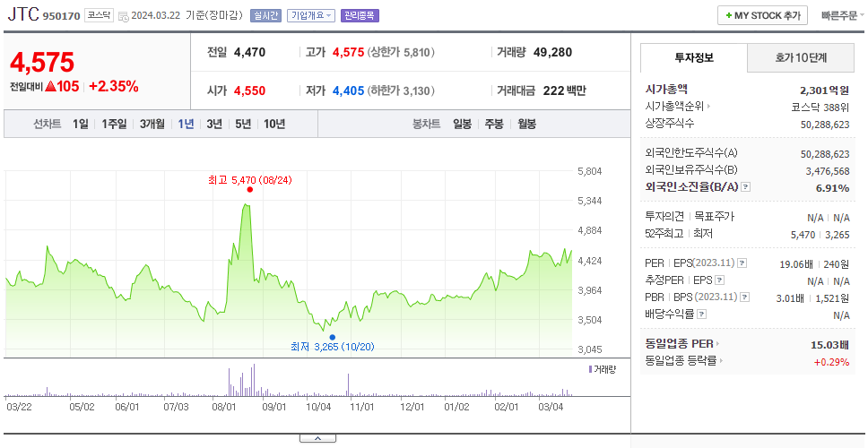The height and width of the screenshot is (448, 868).
Task: Click stock code 950170
Action: pos(63,16)
